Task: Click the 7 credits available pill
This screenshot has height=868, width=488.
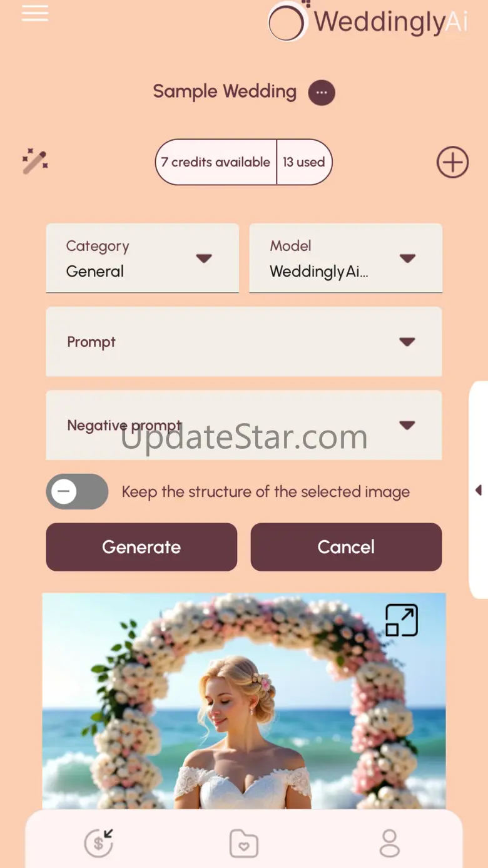Action: click(216, 162)
